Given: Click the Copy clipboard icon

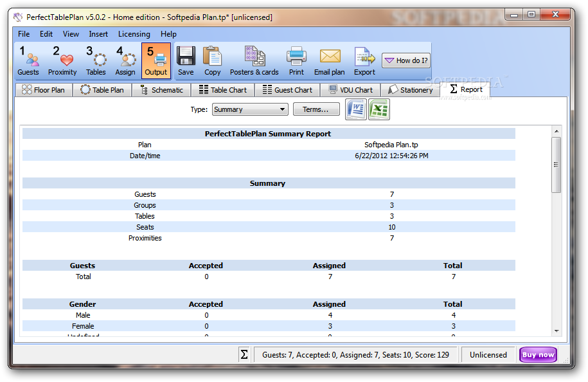Looking at the screenshot, I should (x=212, y=61).
